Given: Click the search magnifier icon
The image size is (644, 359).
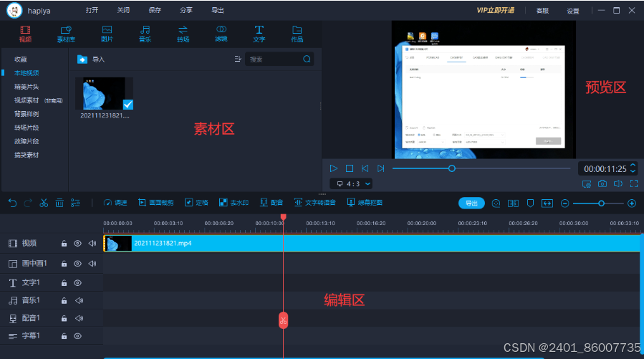Looking at the screenshot, I should click(307, 59).
